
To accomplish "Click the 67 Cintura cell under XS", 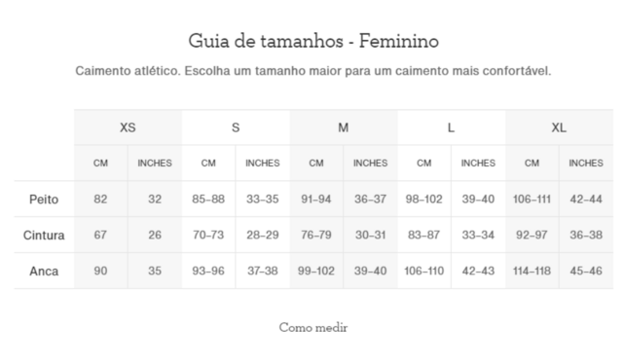I will (100, 235).
